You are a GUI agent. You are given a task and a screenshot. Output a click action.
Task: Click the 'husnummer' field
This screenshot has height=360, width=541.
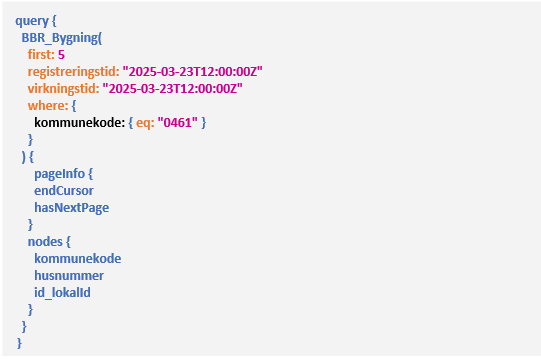click(69, 275)
